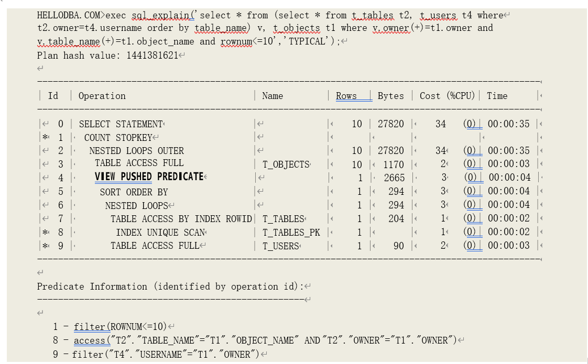Viewport: 588px width, 364px height.
Task: Click the "INDEX UNIQUE SCAN" operation
Action: [x=160, y=232]
